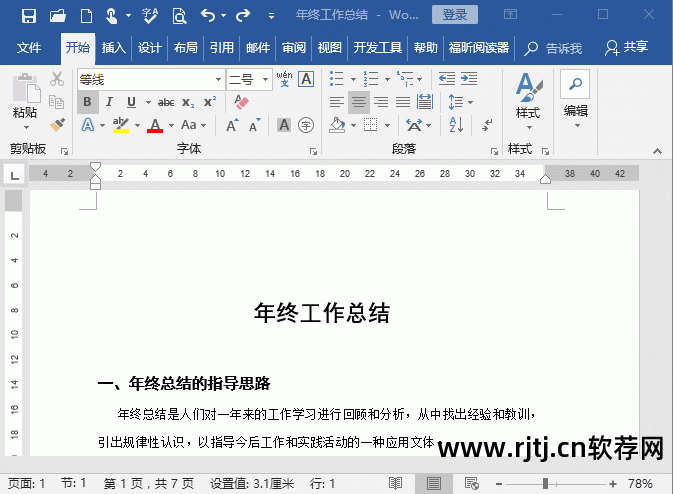Image resolution: width=673 pixels, height=494 pixels.
Task: Create a new blank document from the toolbar
Action: click(87, 16)
